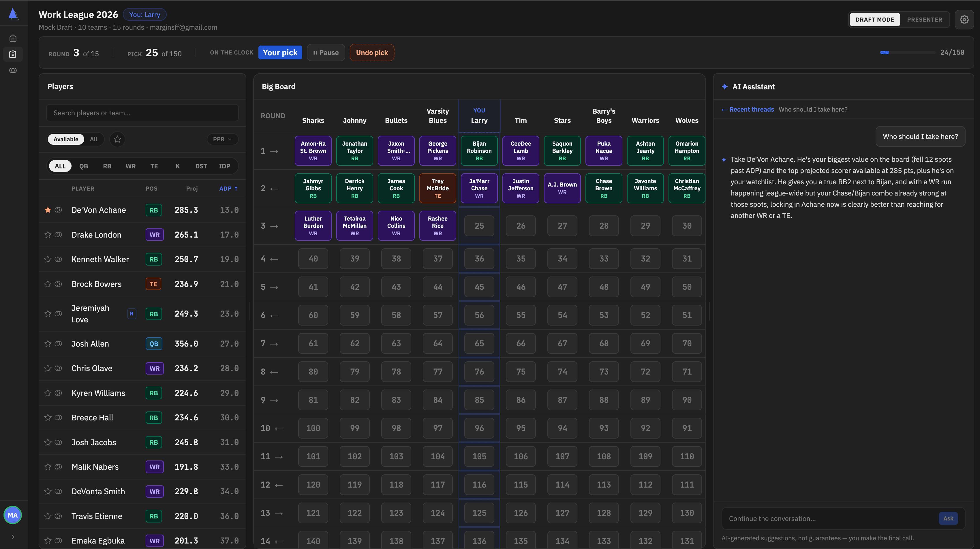Click the TE position badge for Brock Bowers
The image size is (980, 549).
(x=153, y=284)
